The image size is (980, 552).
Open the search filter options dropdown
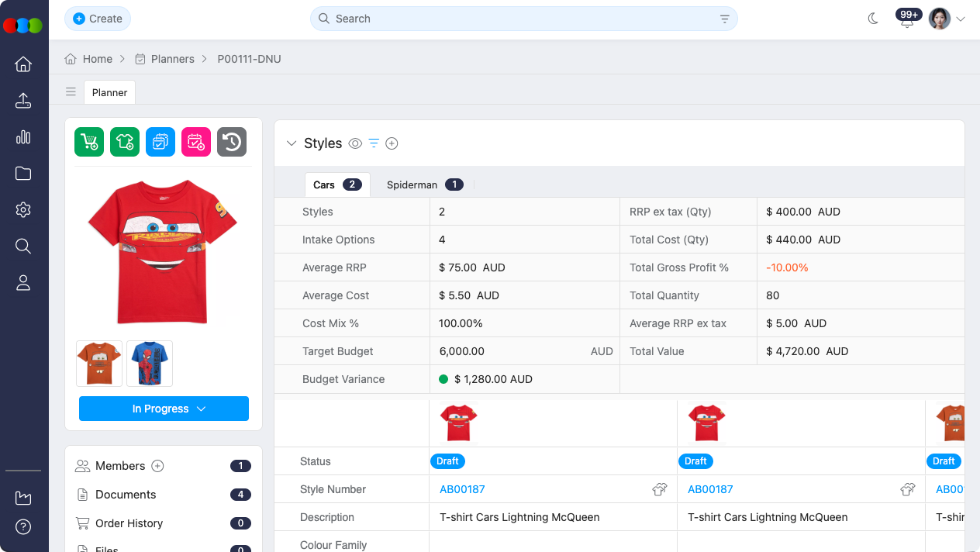[723, 19]
